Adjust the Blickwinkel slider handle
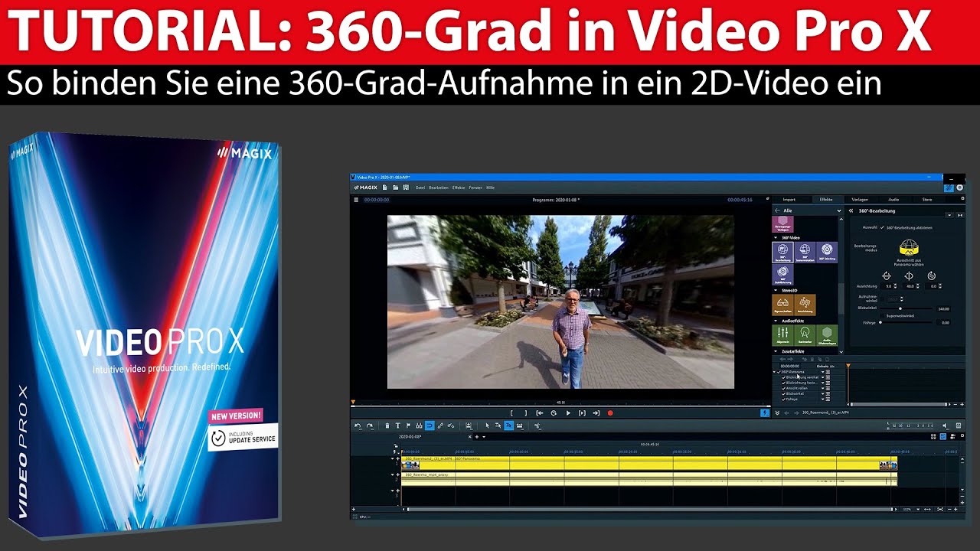This screenshot has height=551, width=980. pos(900,308)
